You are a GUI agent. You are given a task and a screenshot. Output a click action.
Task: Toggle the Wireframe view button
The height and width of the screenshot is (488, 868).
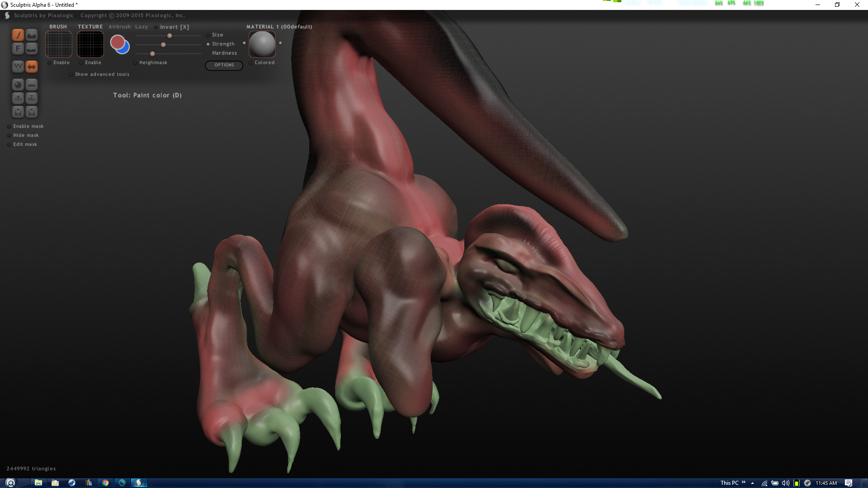click(18, 67)
